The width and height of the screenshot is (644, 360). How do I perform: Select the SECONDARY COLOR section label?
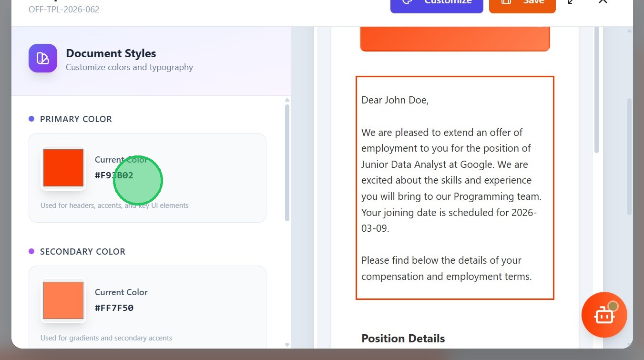tap(82, 251)
